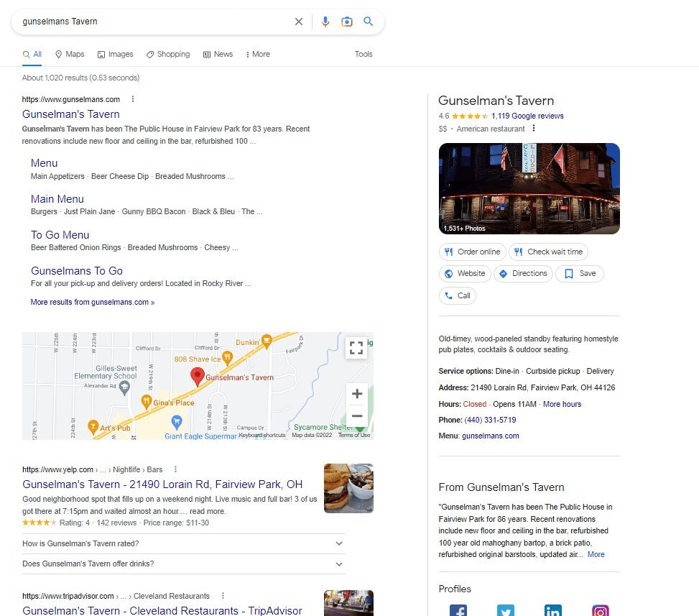Clear the search box with the X icon
The height and width of the screenshot is (616, 699).
point(299,22)
